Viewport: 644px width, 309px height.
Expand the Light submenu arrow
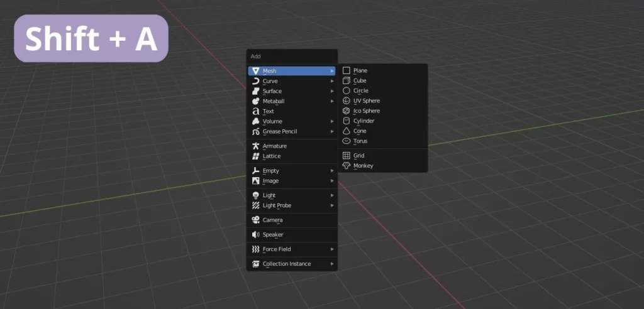(332, 195)
